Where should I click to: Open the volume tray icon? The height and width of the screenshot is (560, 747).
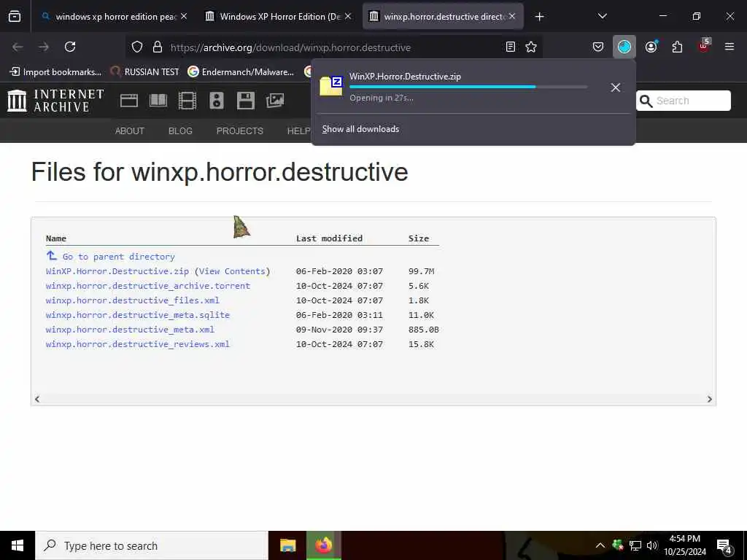pos(652,545)
